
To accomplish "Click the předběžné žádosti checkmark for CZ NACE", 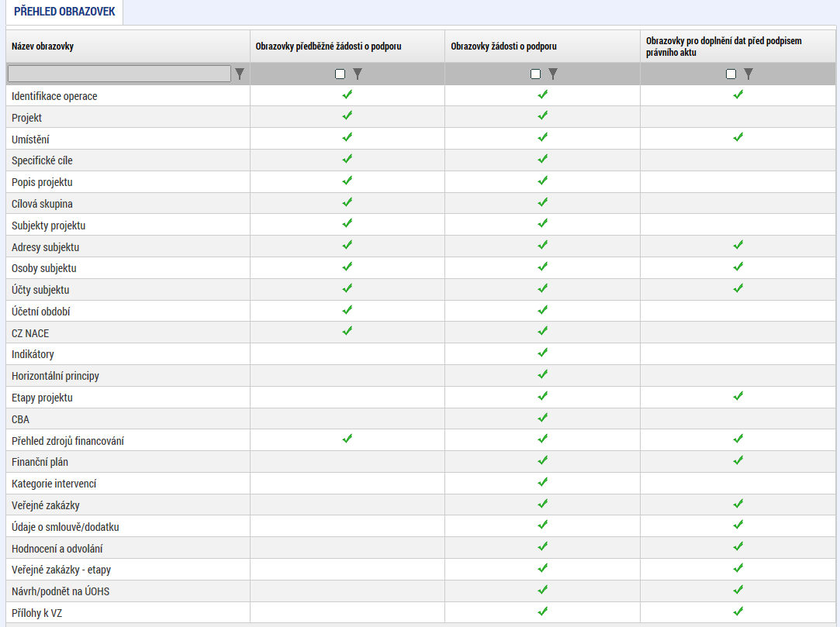I will click(347, 332).
